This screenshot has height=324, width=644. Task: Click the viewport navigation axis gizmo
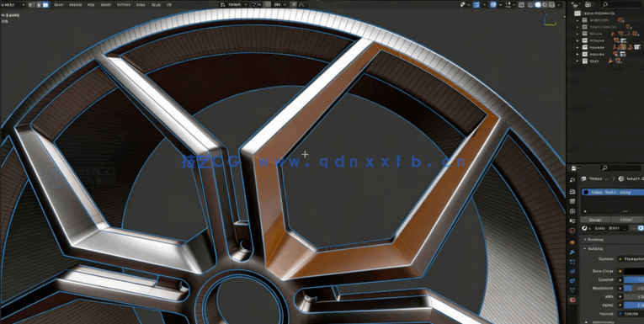[550, 19]
